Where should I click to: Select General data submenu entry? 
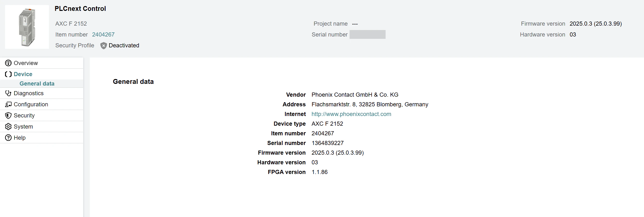41,83
